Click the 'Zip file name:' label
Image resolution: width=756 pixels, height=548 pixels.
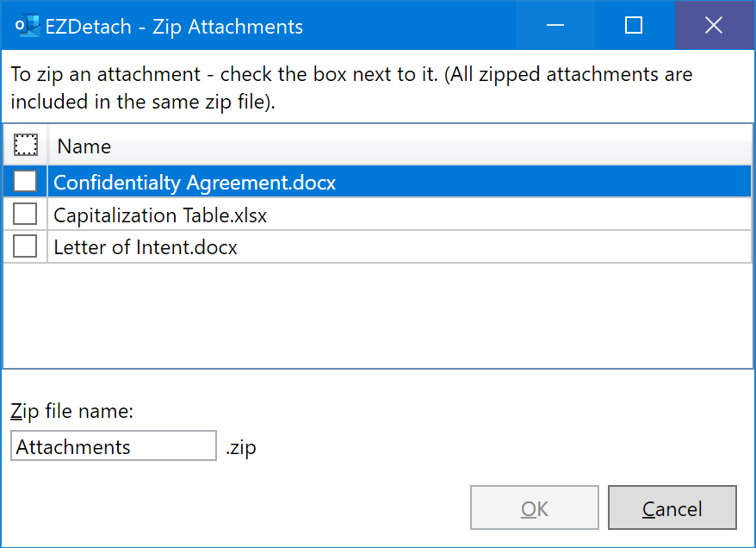coord(71,412)
